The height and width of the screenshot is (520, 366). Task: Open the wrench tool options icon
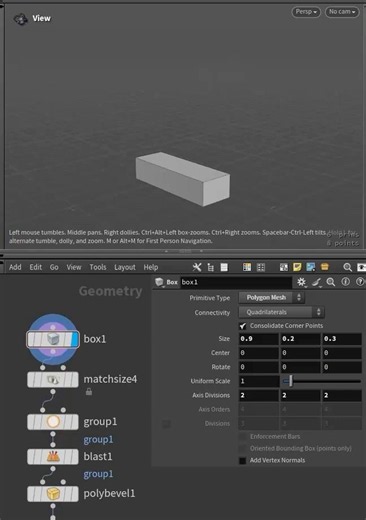click(x=197, y=267)
